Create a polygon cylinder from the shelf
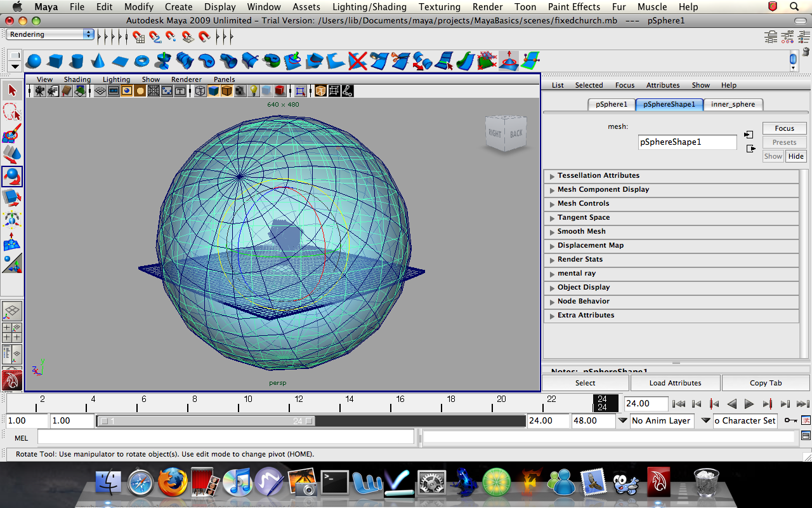Viewport: 812px width, 508px height. tap(77, 62)
